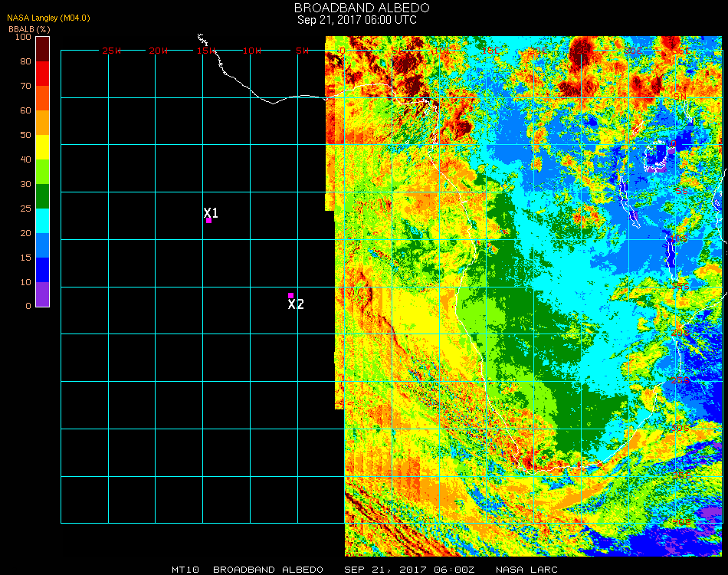The height and width of the screenshot is (575, 728).
Task: Click the 5W longitude label
Action: point(302,51)
